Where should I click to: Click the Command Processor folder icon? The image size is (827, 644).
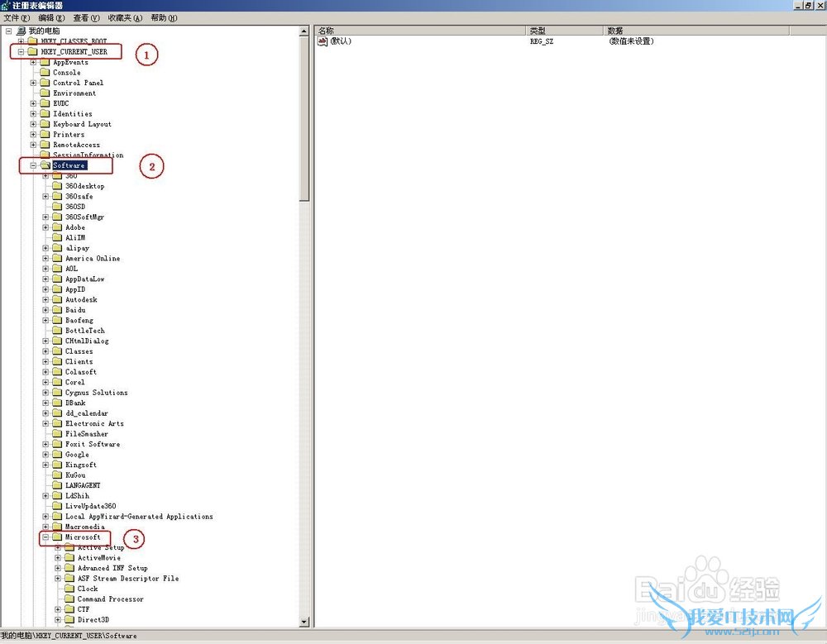(x=69, y=599)
